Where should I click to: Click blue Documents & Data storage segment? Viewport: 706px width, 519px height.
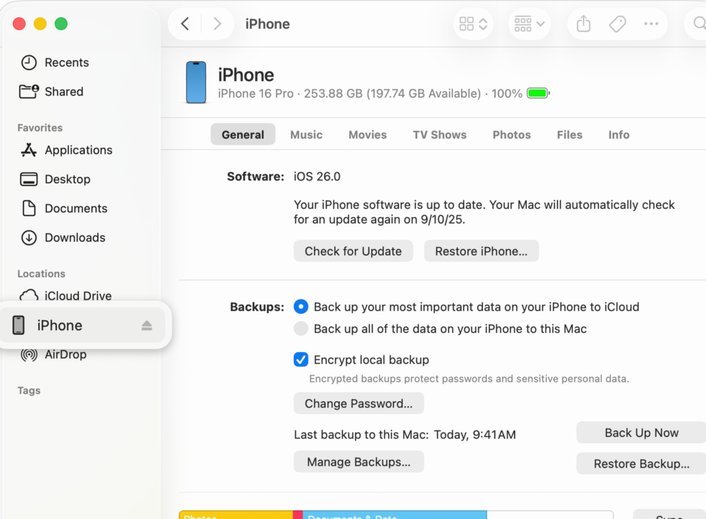point(394,515)
